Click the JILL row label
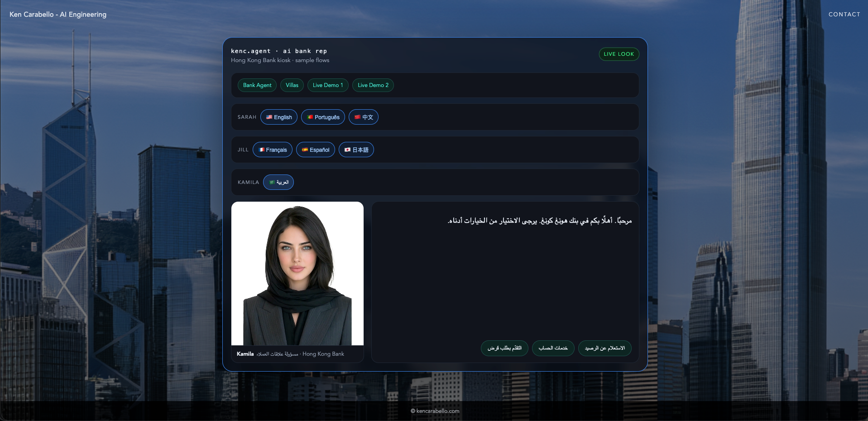Viewport: 868px width, 421px height. coord(243,150)
